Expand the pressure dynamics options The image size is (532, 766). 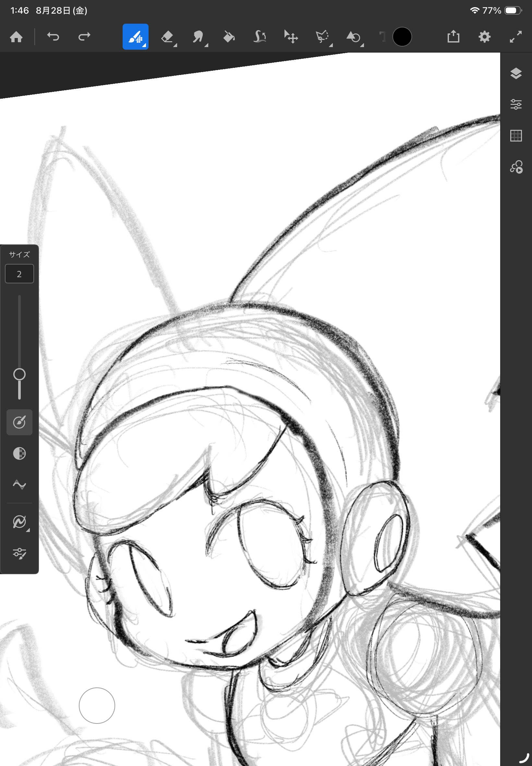pyautogui.click(x=28, y=530)
